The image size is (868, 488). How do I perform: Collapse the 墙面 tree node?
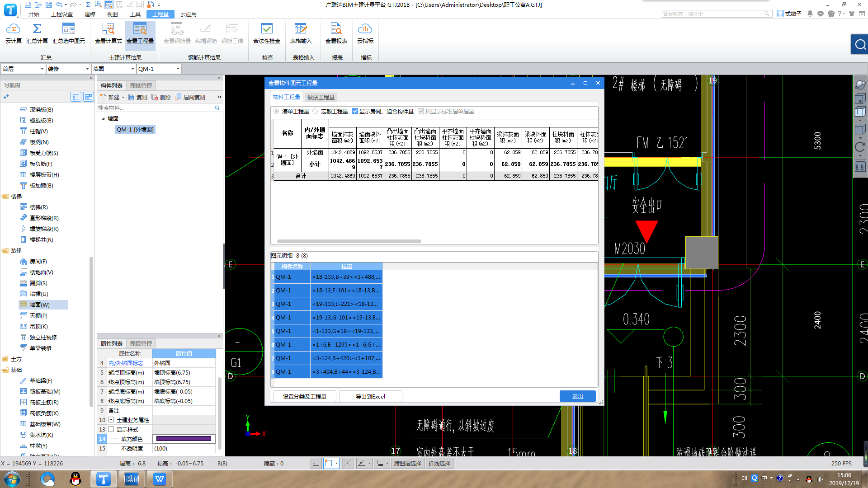click(103, 119)
